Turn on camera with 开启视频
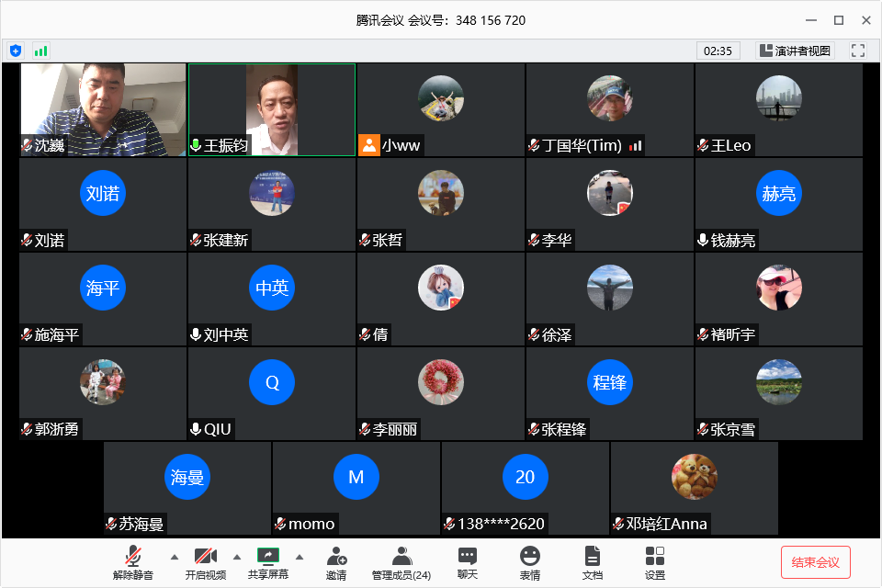882x588 pixels. click(x=206, y=562)
